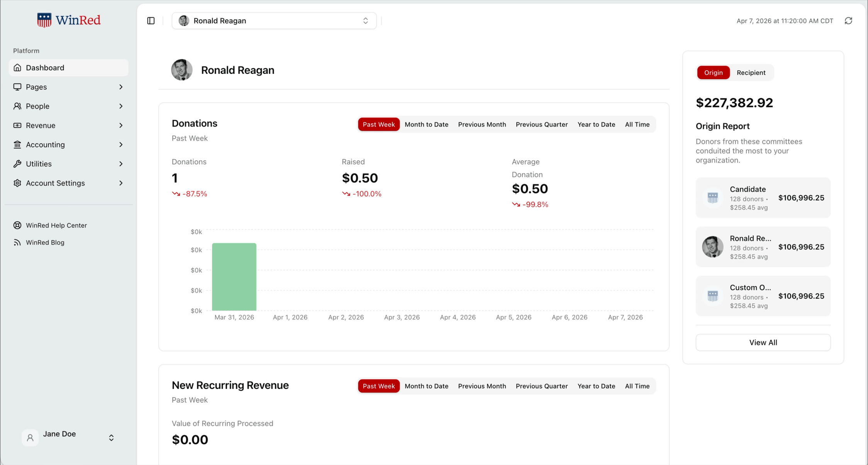Select Previous Quarter in New Recurring Revenue
Viewport: 868px width, 465px height.
point(542,386)
